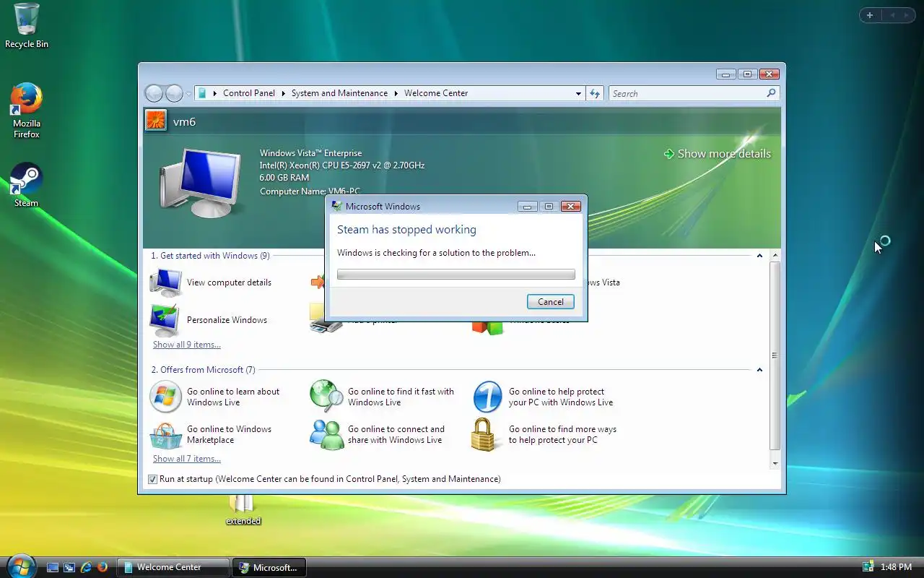Click '6.00 GB RAM' system info text

click(x=284, y=178)
